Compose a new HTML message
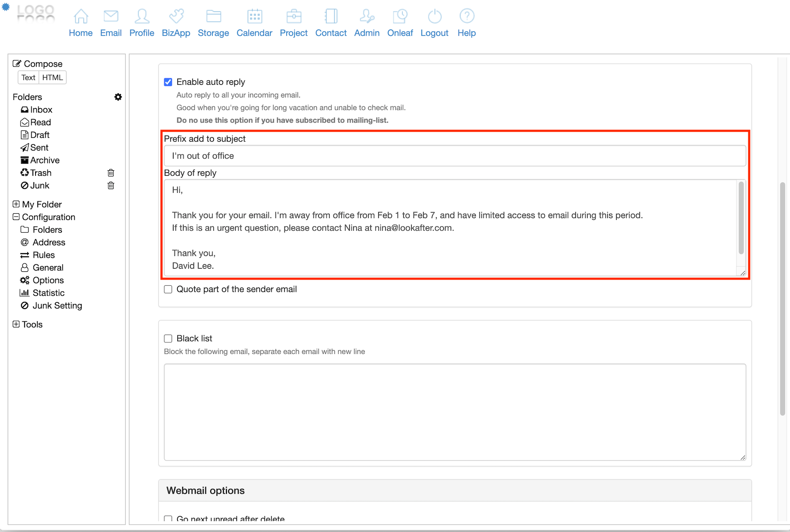790x532 pixels. (53, 78)
